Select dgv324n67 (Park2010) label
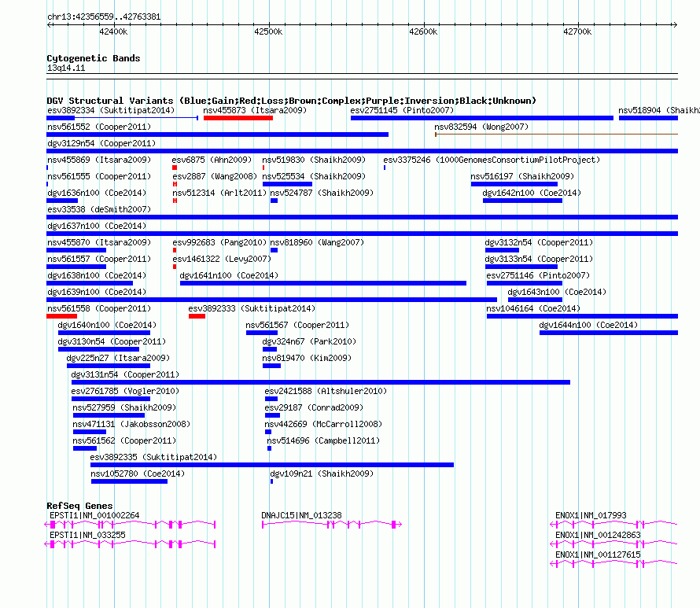 coord(309,341)
